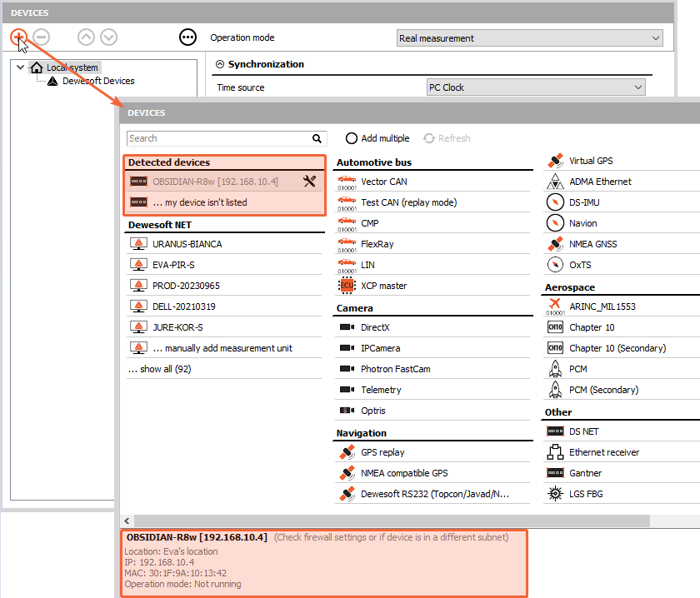Screen dimensions: 700x598
Task: Select the Gantner device entry
Action: tap(622, 473)
